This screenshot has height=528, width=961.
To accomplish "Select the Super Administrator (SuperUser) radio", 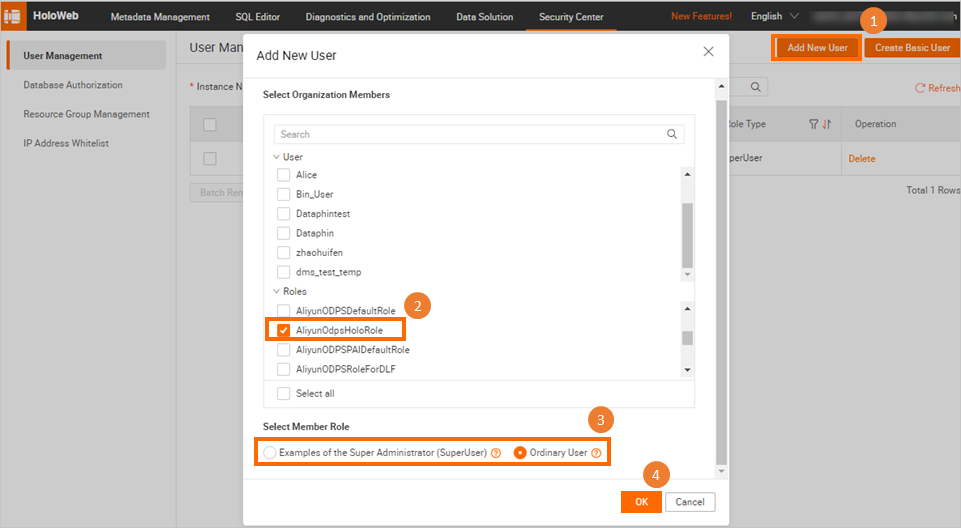I will 270,453.
